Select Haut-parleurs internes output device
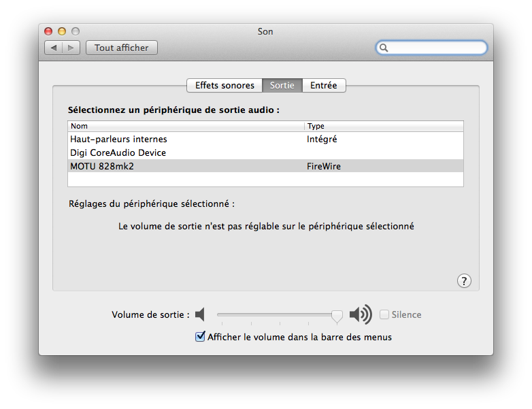532x409 pixels. click(265, 139)
